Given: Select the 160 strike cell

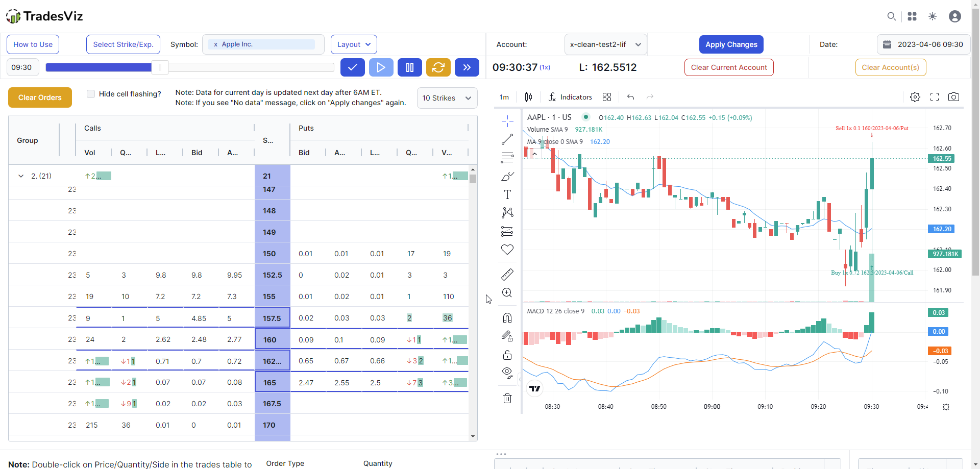Looking at the screenshot, I should tap(273, 339).
